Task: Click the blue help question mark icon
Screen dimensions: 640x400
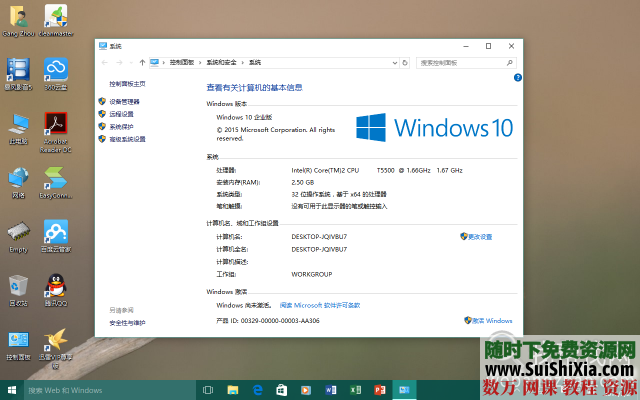Action: click(x=518, y=78)
